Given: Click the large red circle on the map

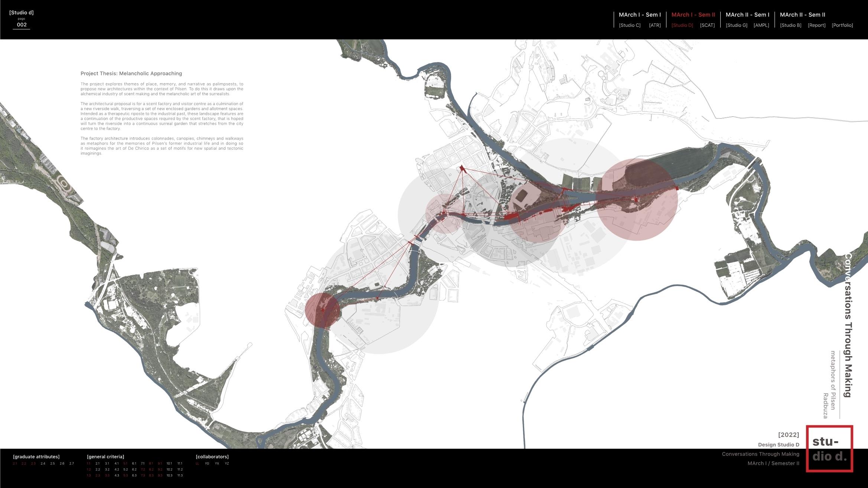Looking at the screenshot, I should click(637, 199).
